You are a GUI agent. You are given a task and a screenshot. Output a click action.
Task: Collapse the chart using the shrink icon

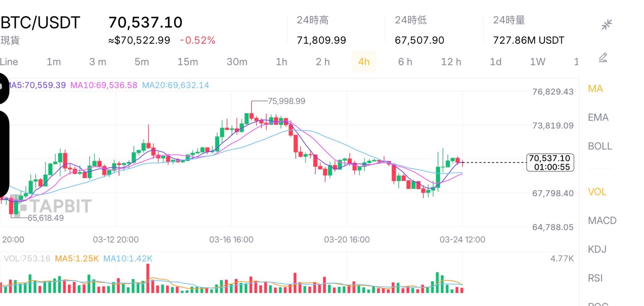[607, 25]
